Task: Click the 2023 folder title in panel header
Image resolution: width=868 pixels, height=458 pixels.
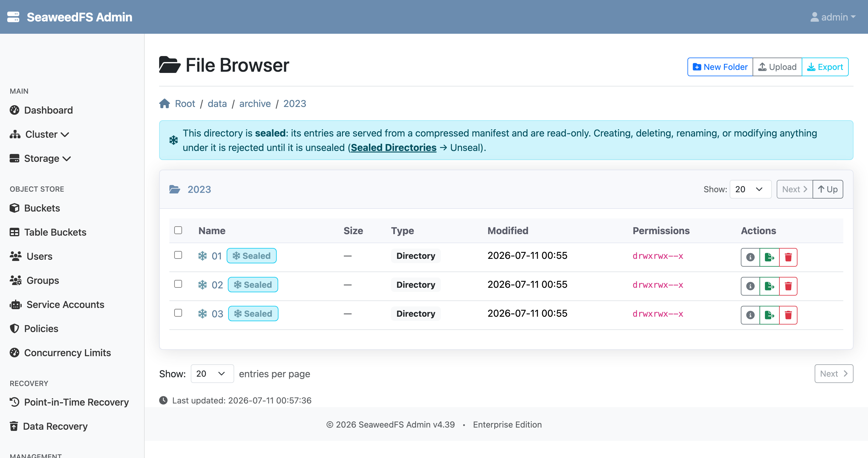Action: click(x=199, y=189)
